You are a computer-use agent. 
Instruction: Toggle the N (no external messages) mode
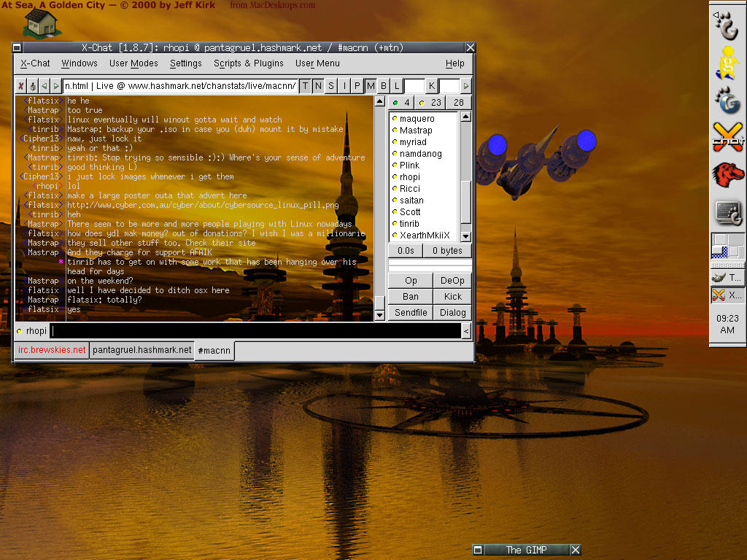click(x=318, y=86)
